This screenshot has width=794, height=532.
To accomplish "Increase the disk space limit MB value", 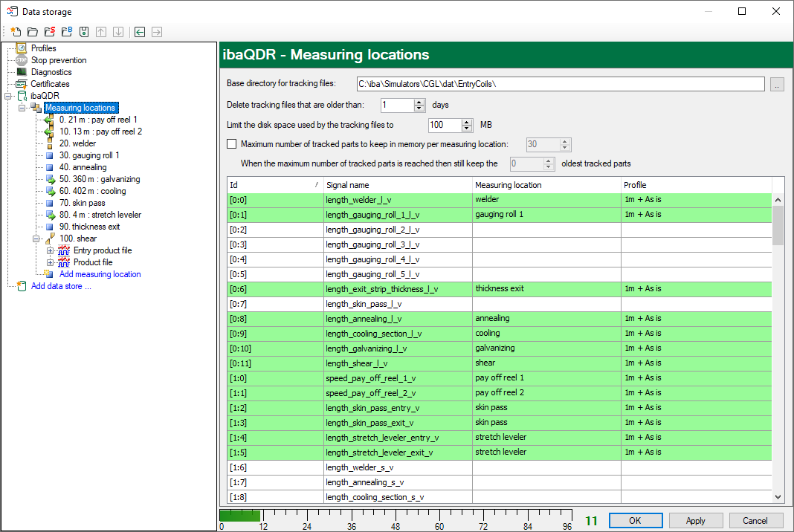I will coord(466,122).
